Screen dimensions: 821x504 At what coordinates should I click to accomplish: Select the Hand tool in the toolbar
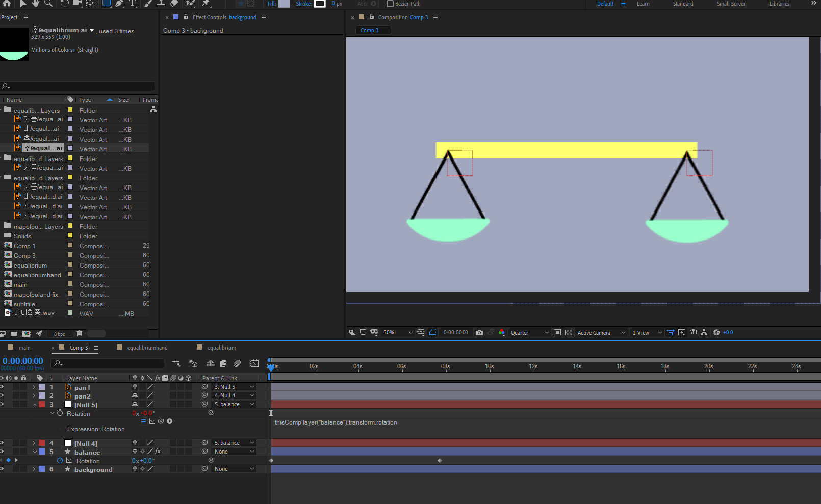tap(35, 4)
